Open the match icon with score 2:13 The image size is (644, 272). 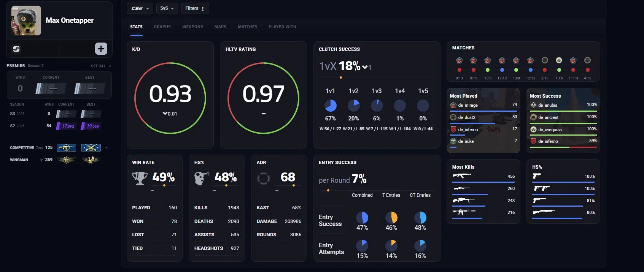point(545,60)
